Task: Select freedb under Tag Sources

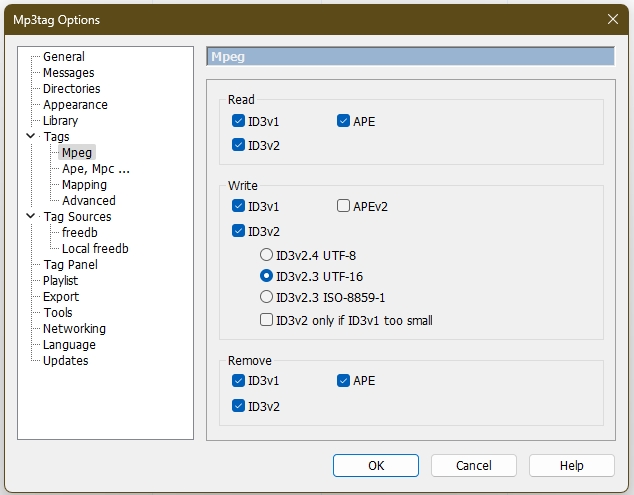Action: [x=80, y=233]
